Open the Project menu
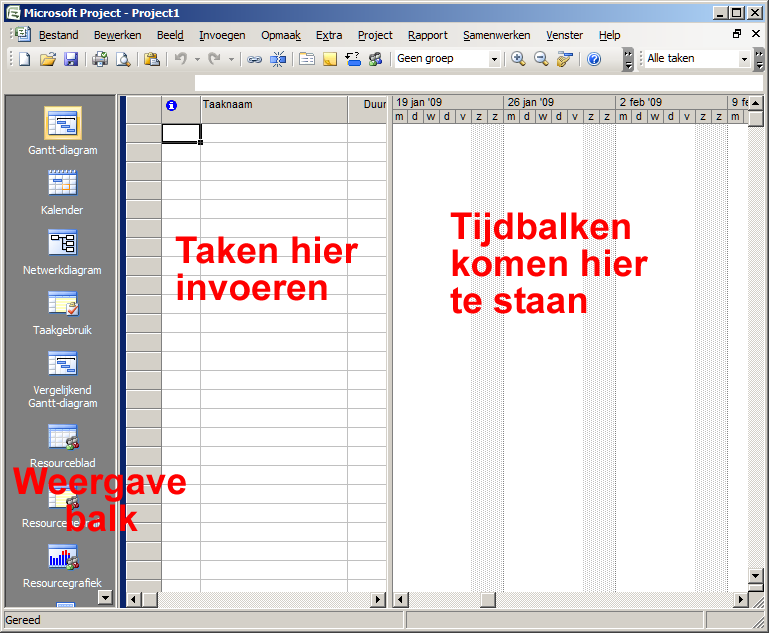 point(375,35)
